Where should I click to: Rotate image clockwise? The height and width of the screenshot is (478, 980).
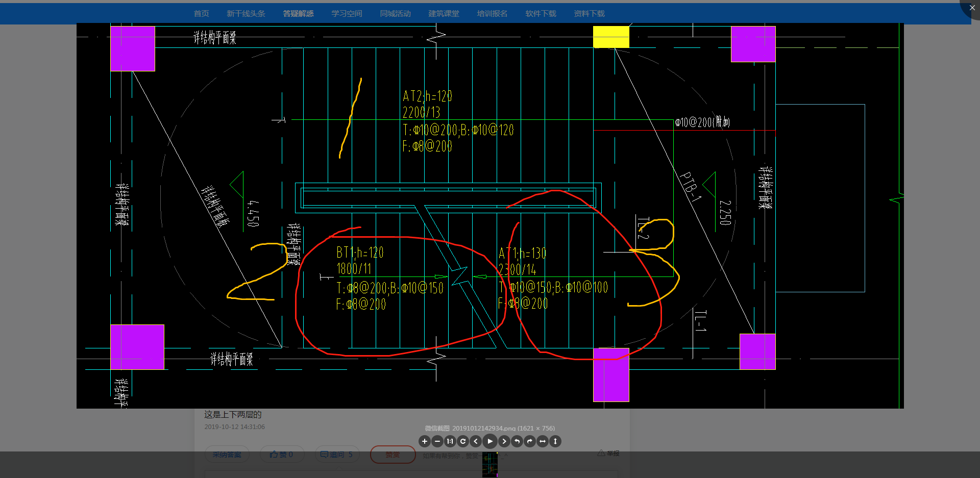point(530,441)
